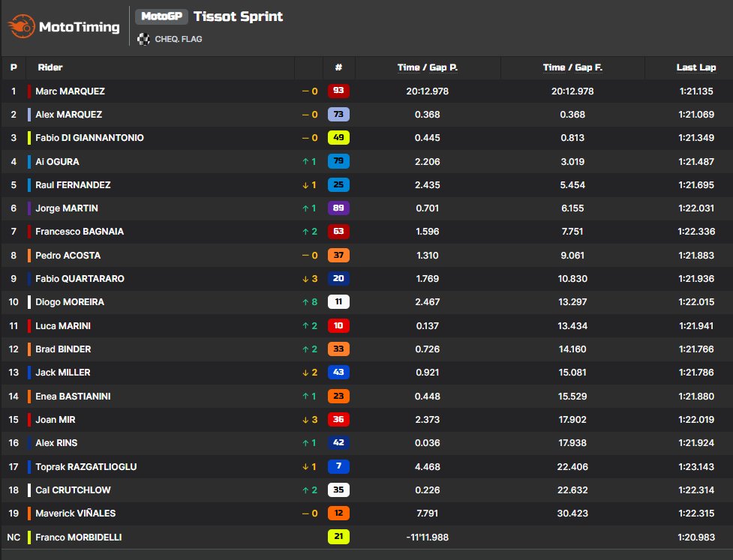Select rider Marc MARQUEZ
Screen dimensions: 733x560
(70, 91)
